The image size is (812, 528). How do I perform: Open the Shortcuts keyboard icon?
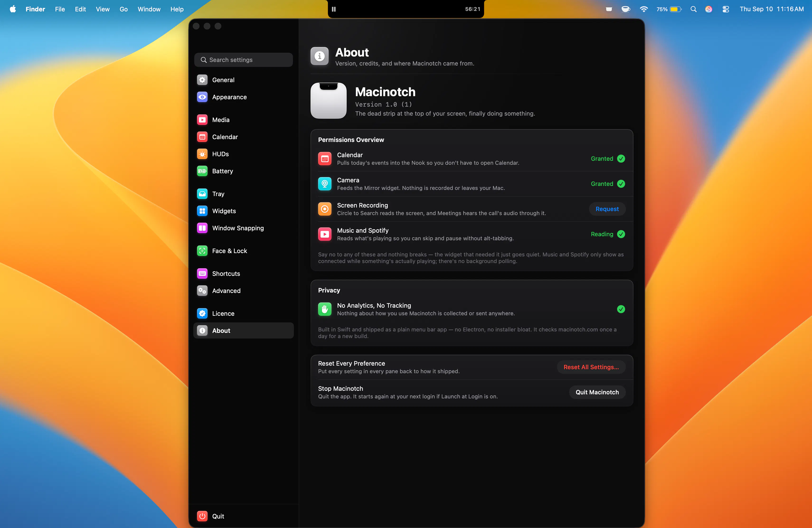(x=202, y=273)
